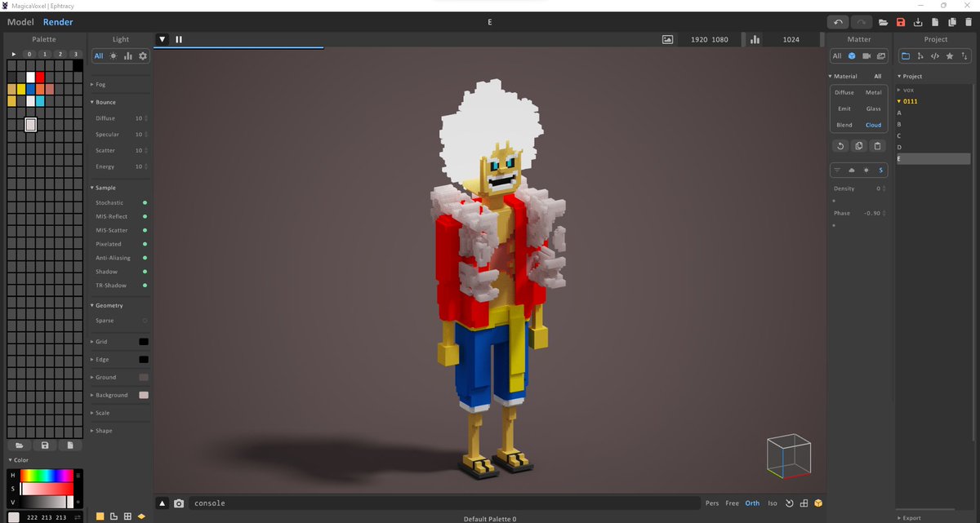Screen dimensions: 980x523
Task: Click the hue H slider bar
Action: [47, 475]
